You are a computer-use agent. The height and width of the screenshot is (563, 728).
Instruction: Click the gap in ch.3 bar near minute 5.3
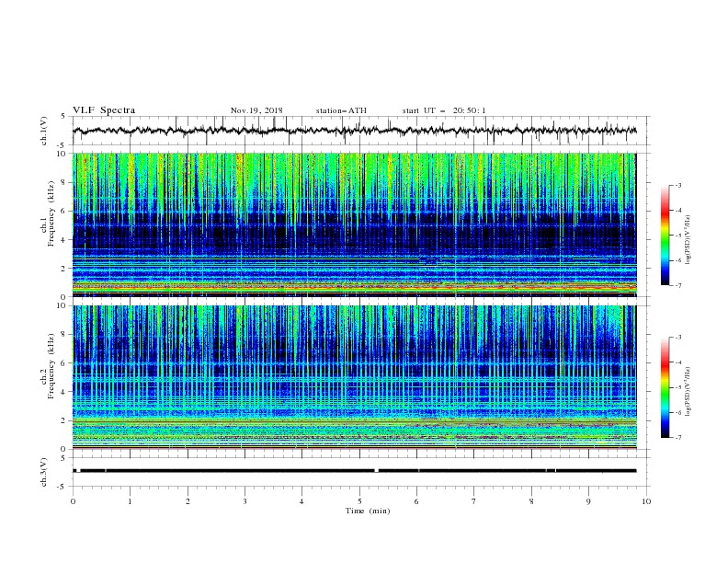point(377,471)
